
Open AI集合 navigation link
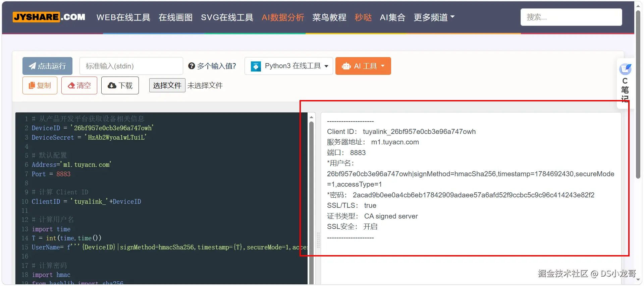pyautogui.click(x=392, y=17)
